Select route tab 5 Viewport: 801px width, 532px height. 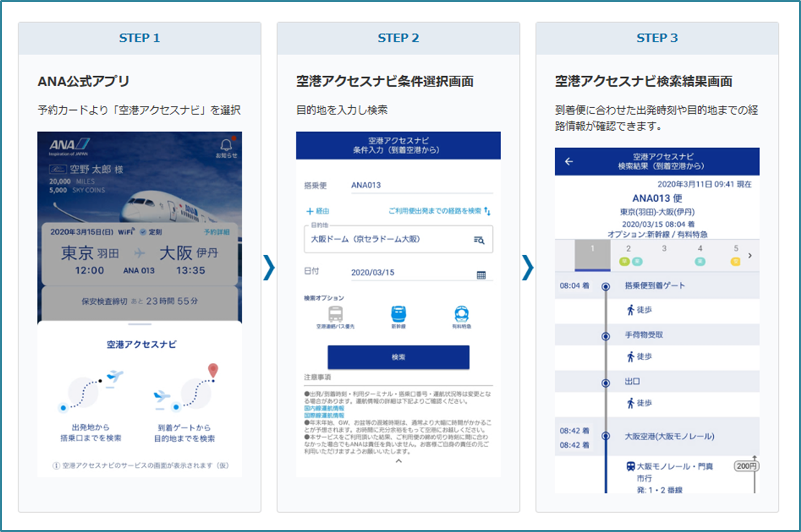735,255
